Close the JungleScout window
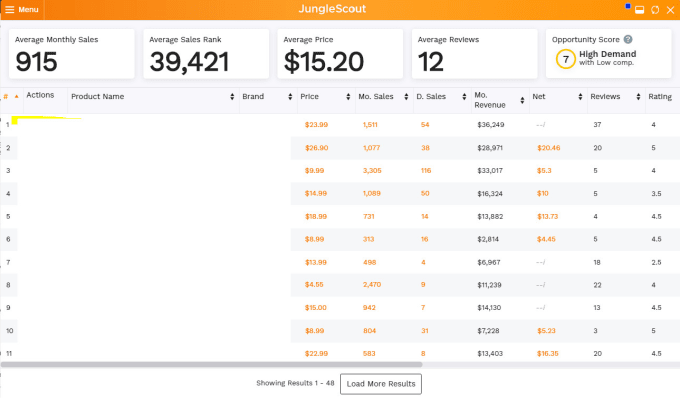 coord(670,10)
